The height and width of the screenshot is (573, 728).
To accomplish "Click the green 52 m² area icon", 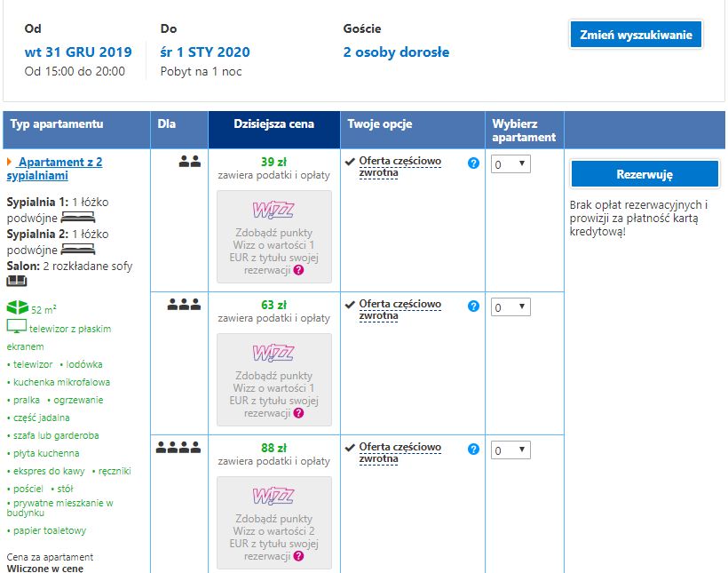I will pos(18,307).
